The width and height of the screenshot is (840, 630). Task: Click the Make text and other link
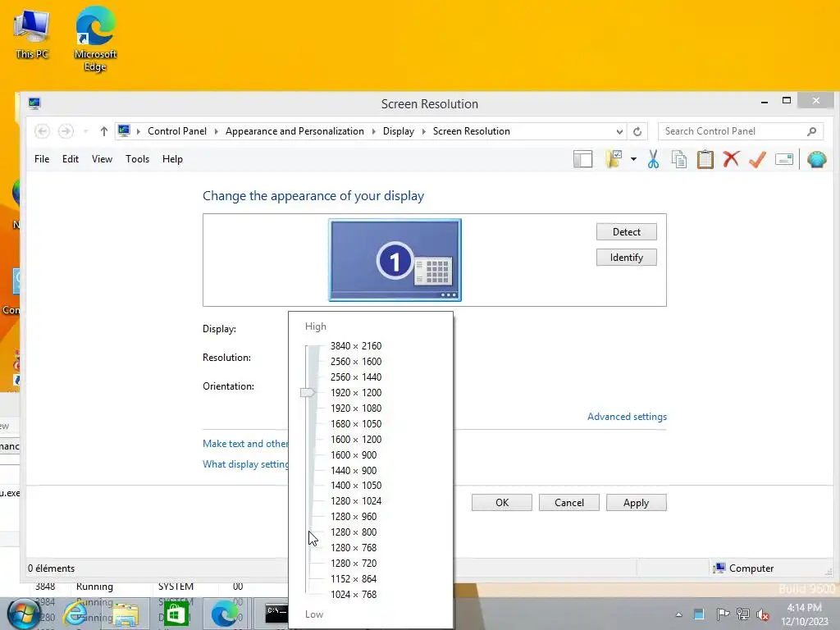coord(245,444)
